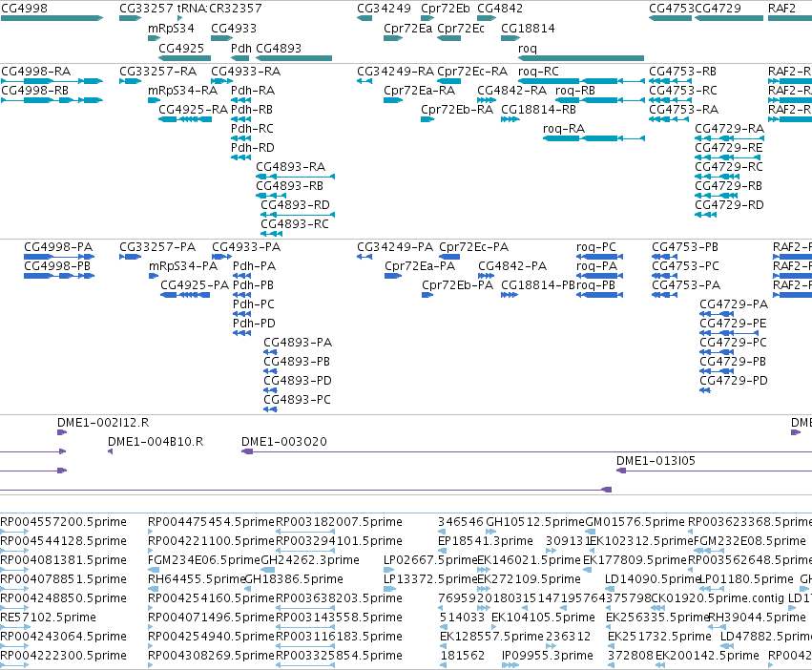The image size is (812, 670).
Task: Click the CG4753-PC protein label
Action: (686, 266)
